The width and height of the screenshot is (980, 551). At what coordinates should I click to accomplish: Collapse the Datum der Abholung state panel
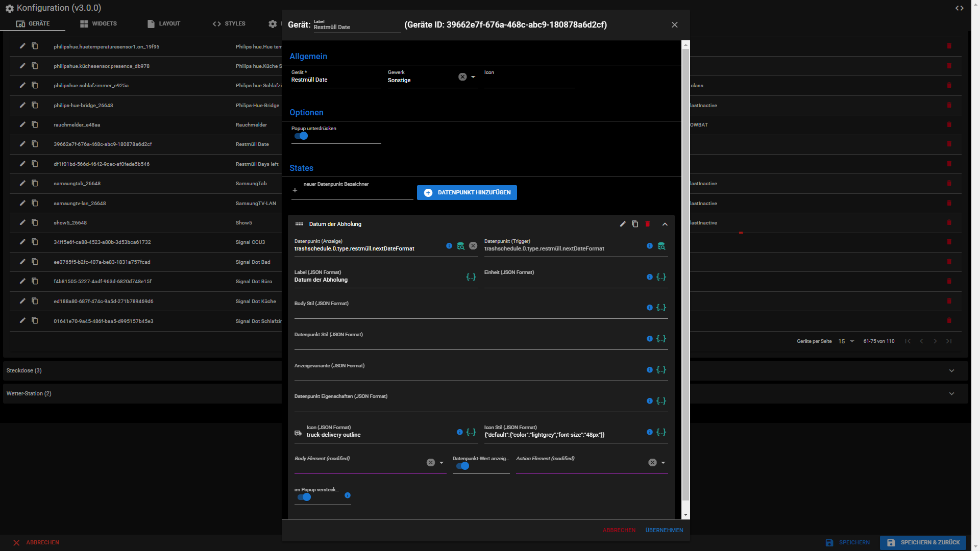(665, 224)
